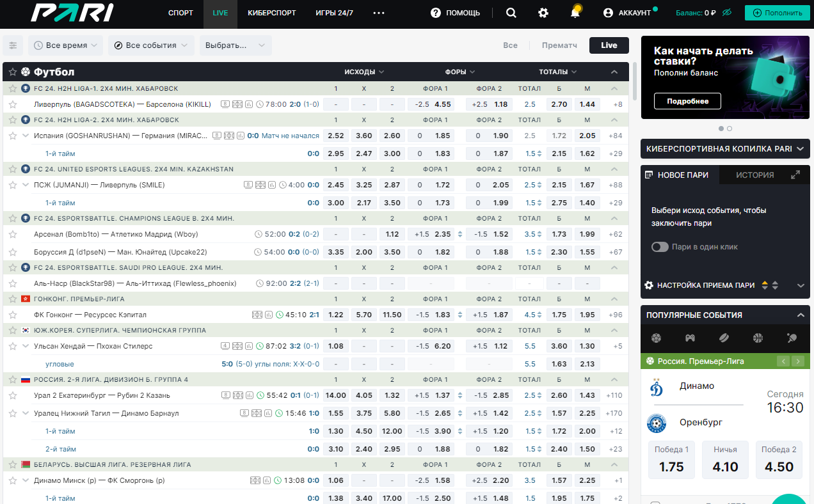The width and height of the screenshot is (814, 504).
Task: Open pitch icon for Динамо Минск (р) match
Action: 255,480
